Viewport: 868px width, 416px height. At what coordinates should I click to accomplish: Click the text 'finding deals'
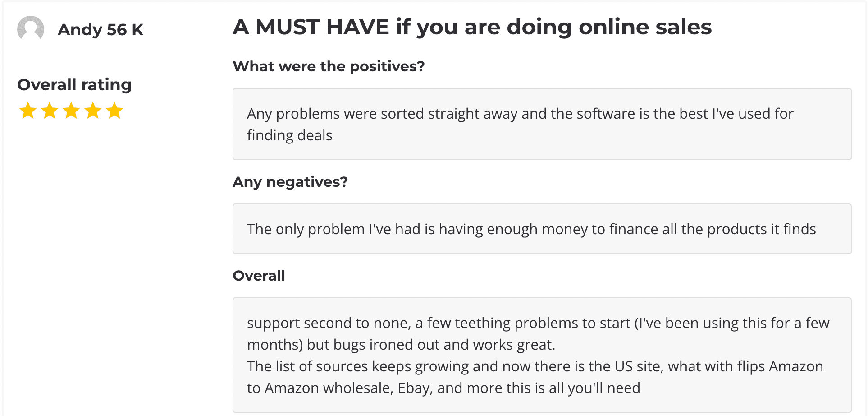(x=290, y=135)
